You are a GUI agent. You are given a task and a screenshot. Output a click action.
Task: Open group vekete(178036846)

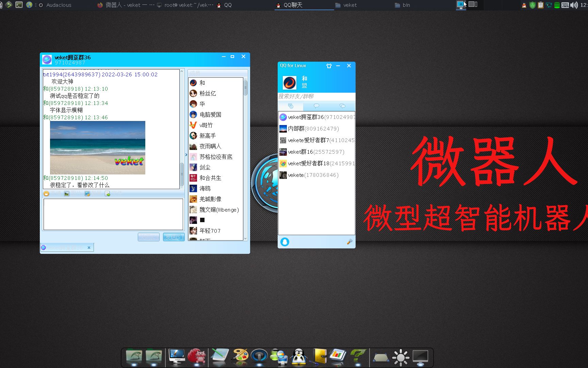click(317, 175)
